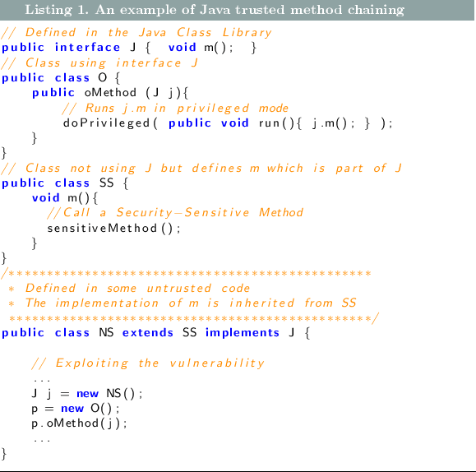Click the 'implements' keyword before J
The height and width of the screenshot is (472, 476).
pos(243,332)
